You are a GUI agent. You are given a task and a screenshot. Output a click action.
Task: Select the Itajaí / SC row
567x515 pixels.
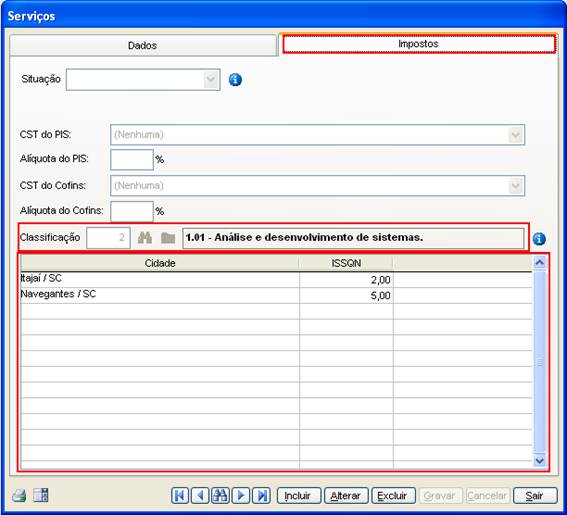[x=276, y=279]
